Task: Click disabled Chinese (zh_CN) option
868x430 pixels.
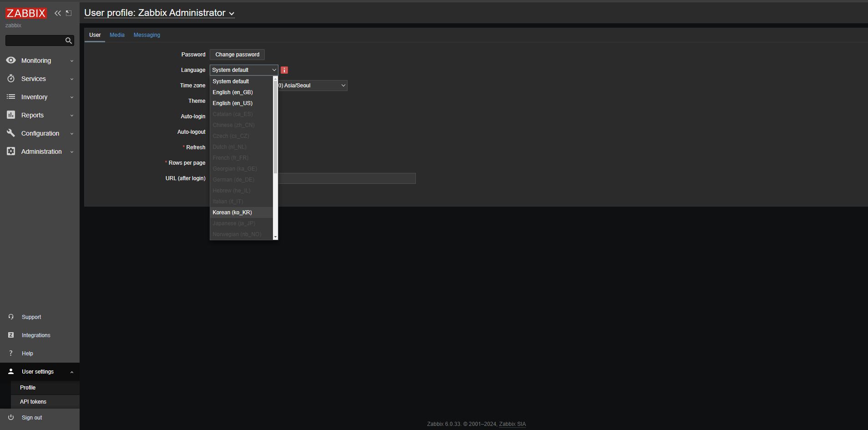Action: (x=241, y=125)
